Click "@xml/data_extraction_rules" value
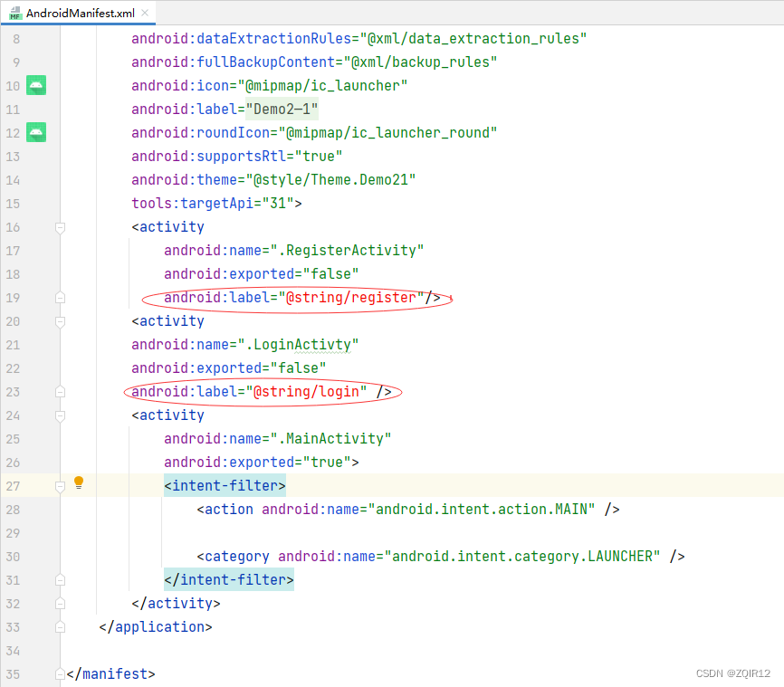The height and width of the screenshot is (687, 784). click(x=473, y=39)
